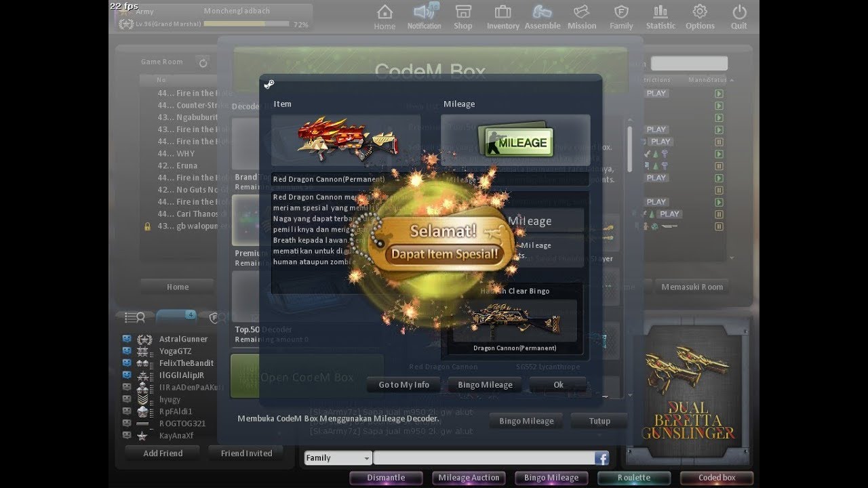Image resolution: width=868 pixels, height=488 pixels.
Task: Select the room named Eruna
Action: coord(186,165)
